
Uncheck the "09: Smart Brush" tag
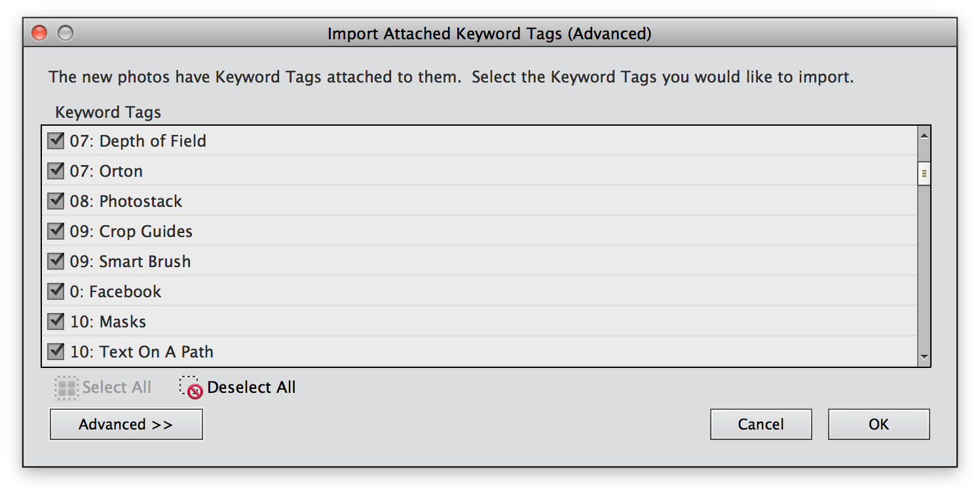click(56, 261)
